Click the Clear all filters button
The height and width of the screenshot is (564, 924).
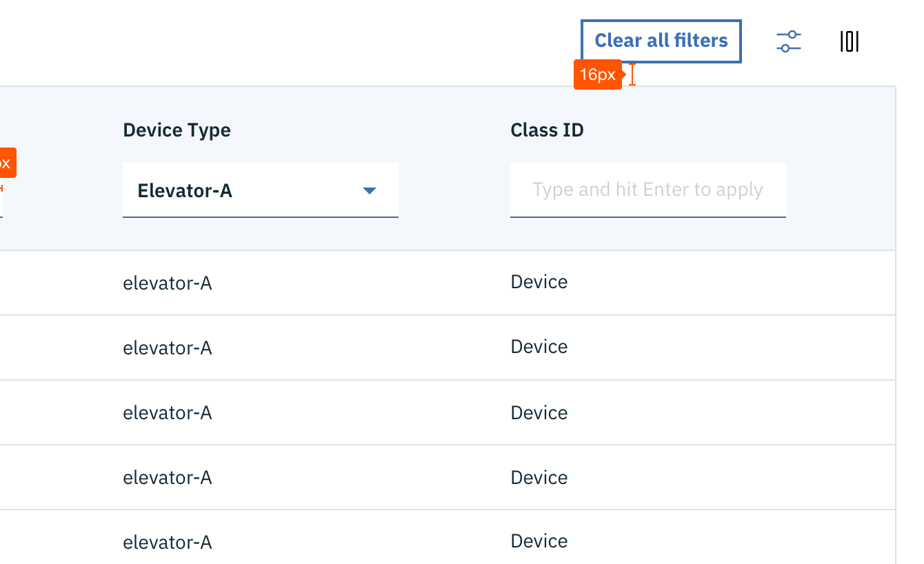pos(661,41)
